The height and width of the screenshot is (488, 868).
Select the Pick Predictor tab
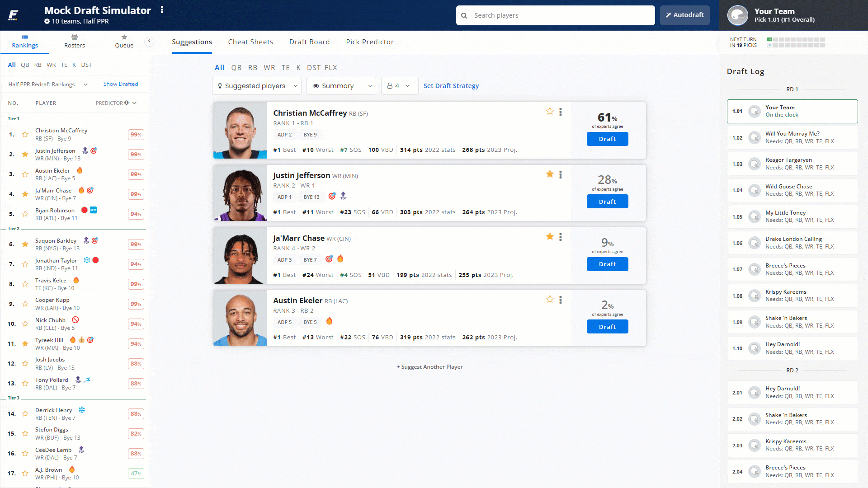click(369, 42)
